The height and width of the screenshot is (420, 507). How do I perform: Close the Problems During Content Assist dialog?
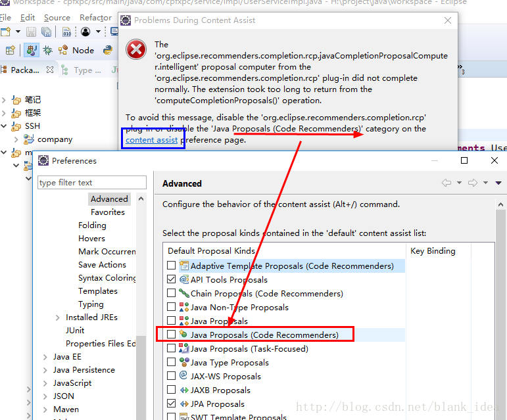click(448, 20)
